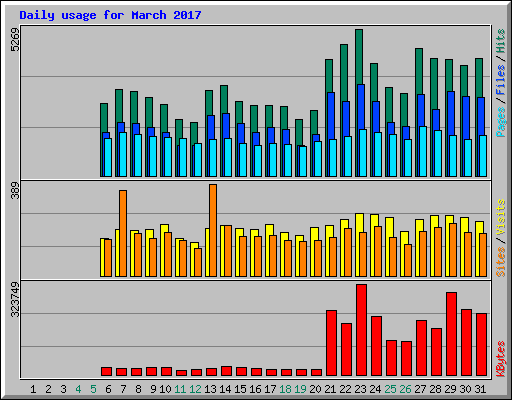Click the red KBytes bar for day 29
The width and height of the screenshot is (512, 400).
pyautogui.click(x=451, y=334)
